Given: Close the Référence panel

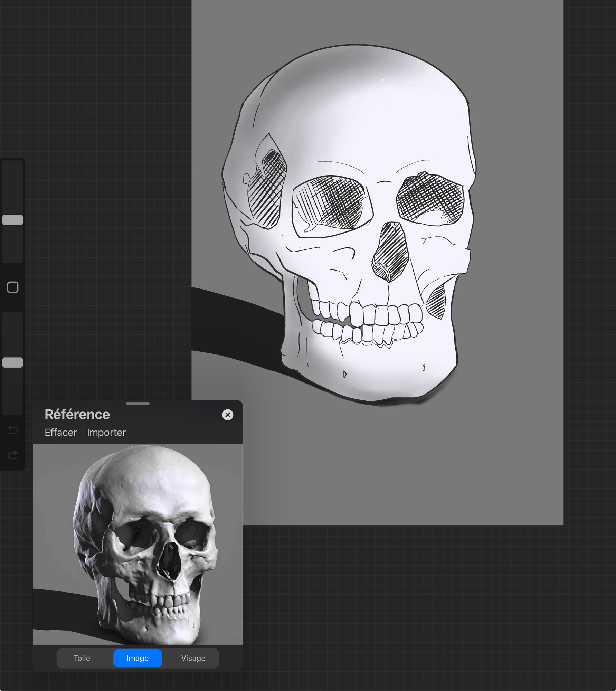Looking at the screenshot, I should [228, 415].
